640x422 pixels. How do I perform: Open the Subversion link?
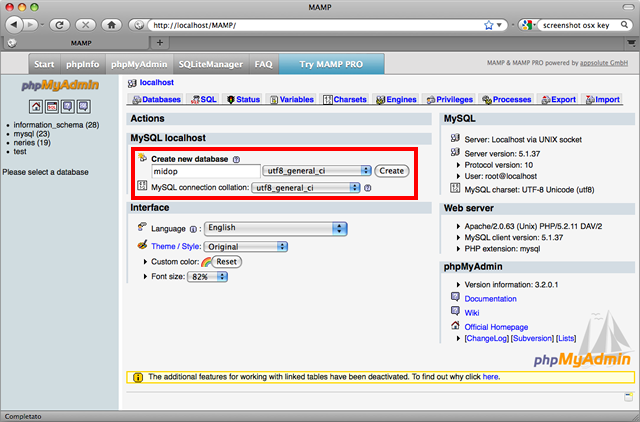click(532, 338)
